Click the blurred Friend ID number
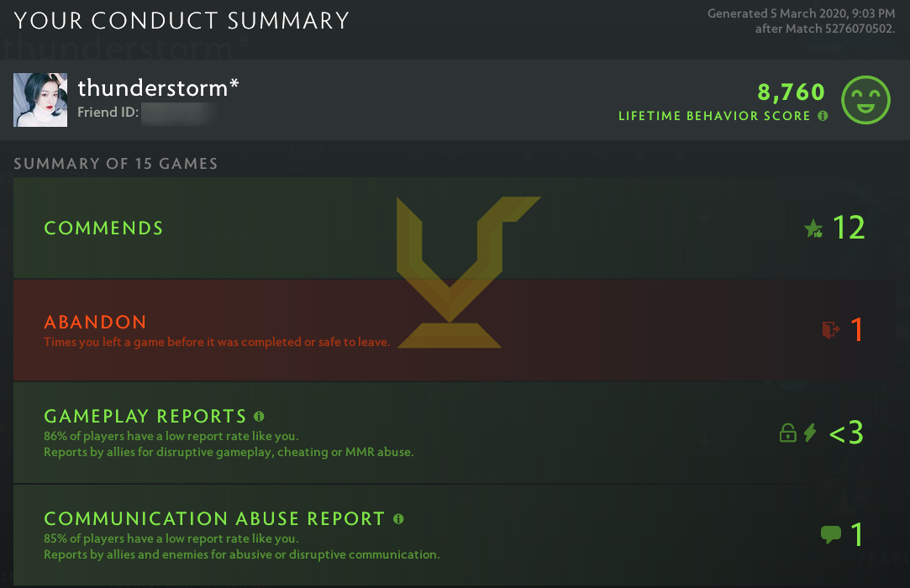Viewport: 910px width, 588px height. [175, 113]
